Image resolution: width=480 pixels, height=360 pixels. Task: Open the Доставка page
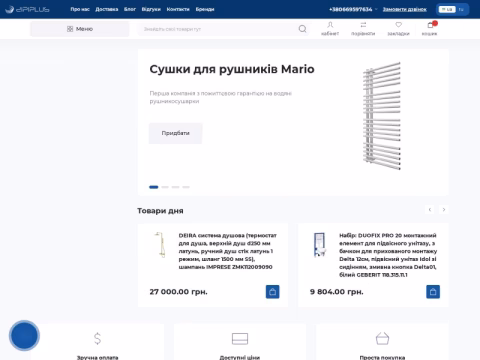(107, 9)
